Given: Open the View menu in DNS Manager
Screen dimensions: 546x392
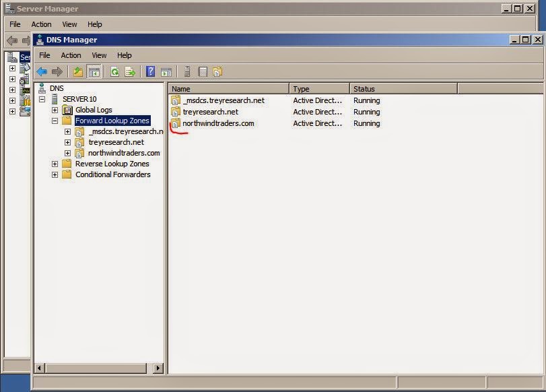Looking at the screenshot, I should 99,55.
